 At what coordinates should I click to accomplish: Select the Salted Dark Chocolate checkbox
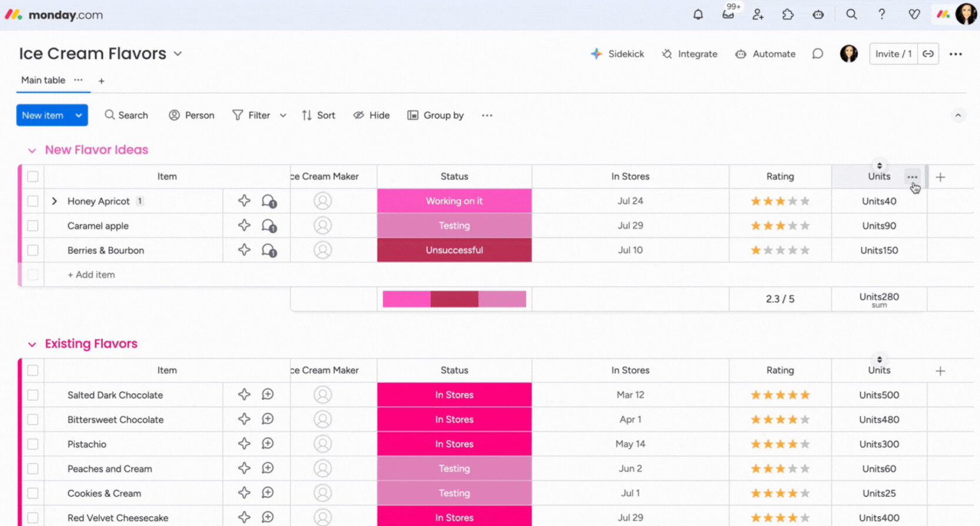[x=33, y=395]
